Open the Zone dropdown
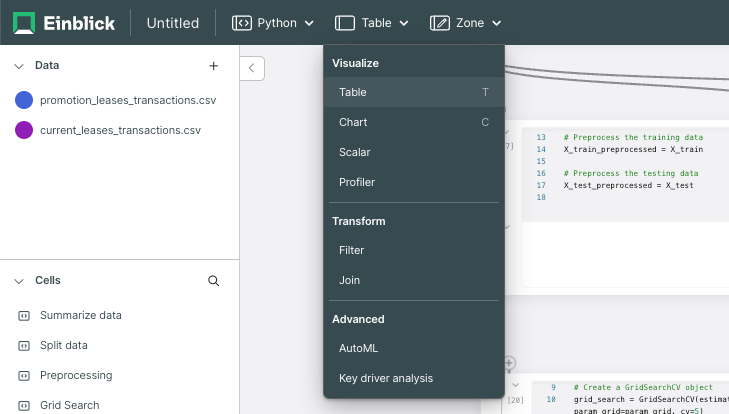 (465, 23)
